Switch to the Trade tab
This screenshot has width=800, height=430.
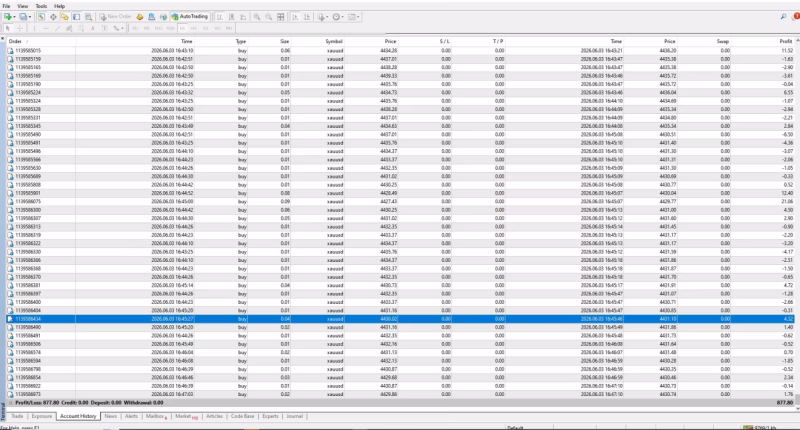click(x=17, y=416)
